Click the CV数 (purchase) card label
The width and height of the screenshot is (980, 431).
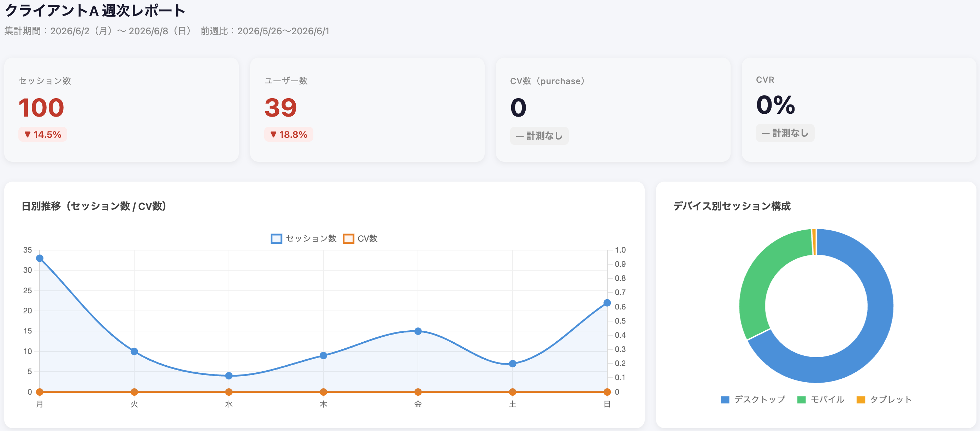click(547, 81)
